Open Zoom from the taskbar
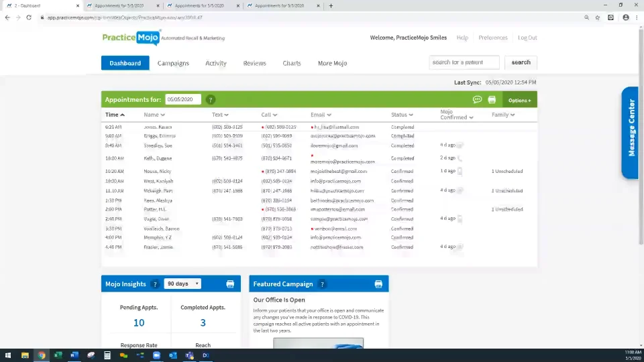This screenshot has width=644, height=362. tap(156, 355)
